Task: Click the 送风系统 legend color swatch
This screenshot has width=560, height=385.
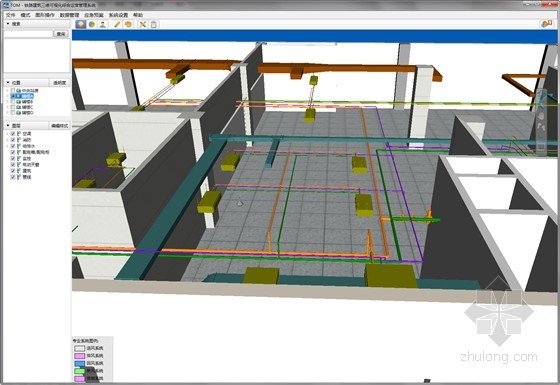Action: pos(79,348)
